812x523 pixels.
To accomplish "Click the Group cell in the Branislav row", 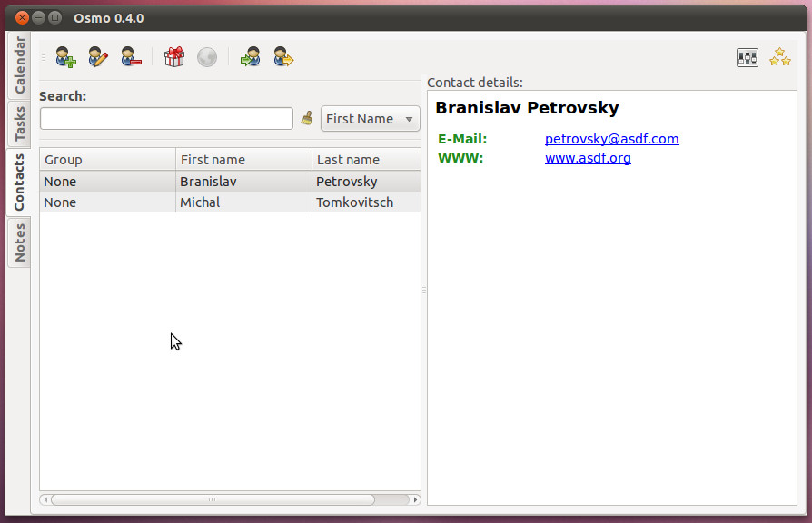I will 108,182.
